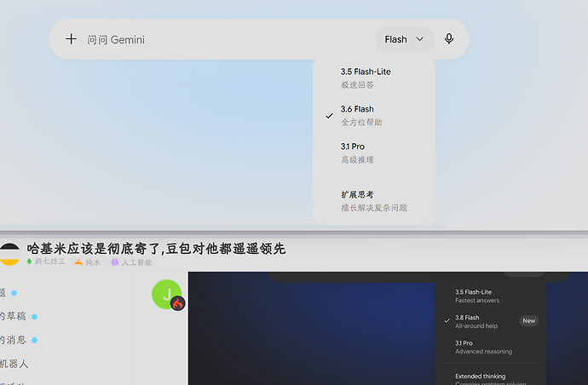The image size is (588, 385).
Task: Click the microphone voice input icon
Action: coord(449,39)
